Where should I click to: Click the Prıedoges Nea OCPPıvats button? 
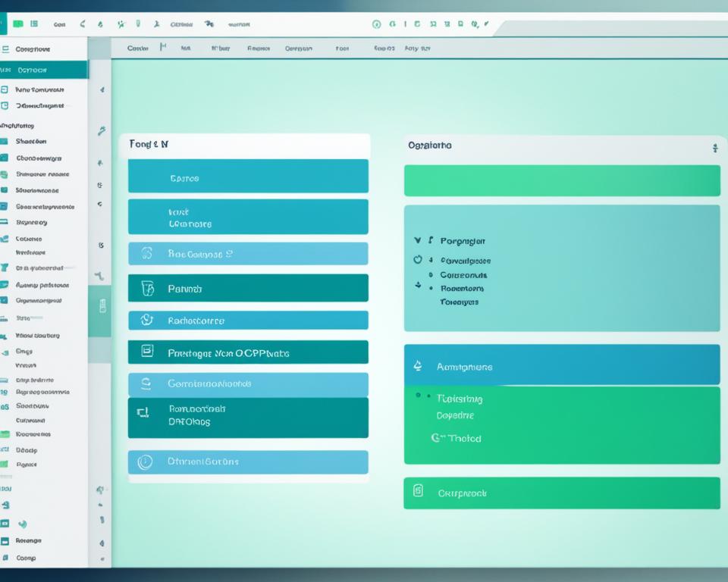tap(249, 352)
